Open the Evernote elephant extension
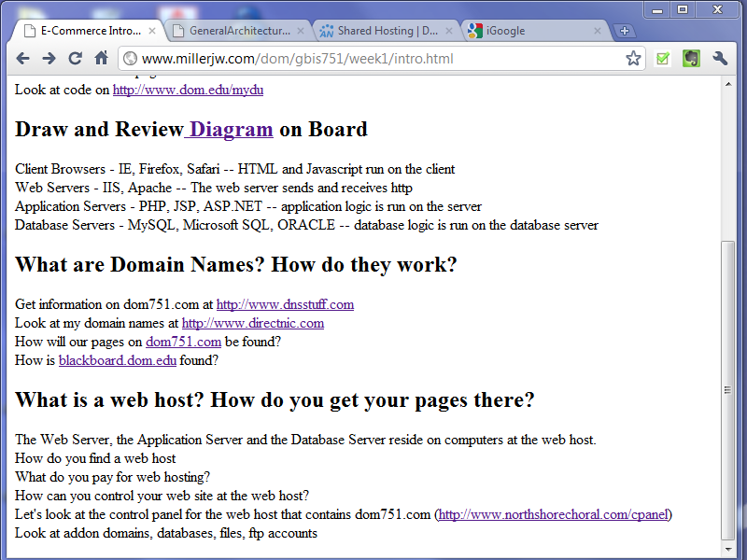The image size is (747, 560). click(691, 59)
